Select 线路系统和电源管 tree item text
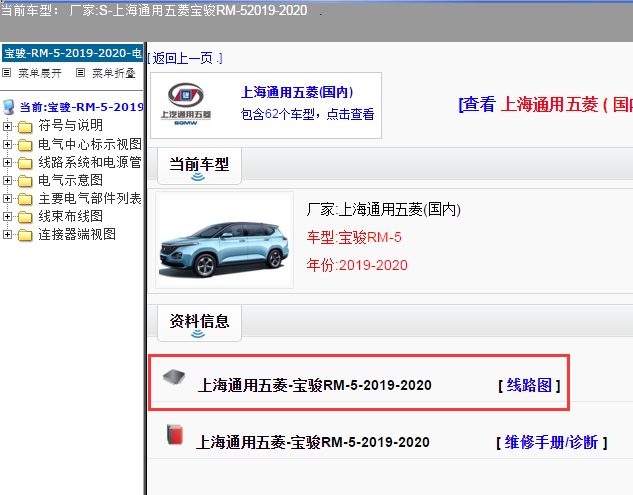Viewport: 633px width, 495px height. [x=90, y=162]
